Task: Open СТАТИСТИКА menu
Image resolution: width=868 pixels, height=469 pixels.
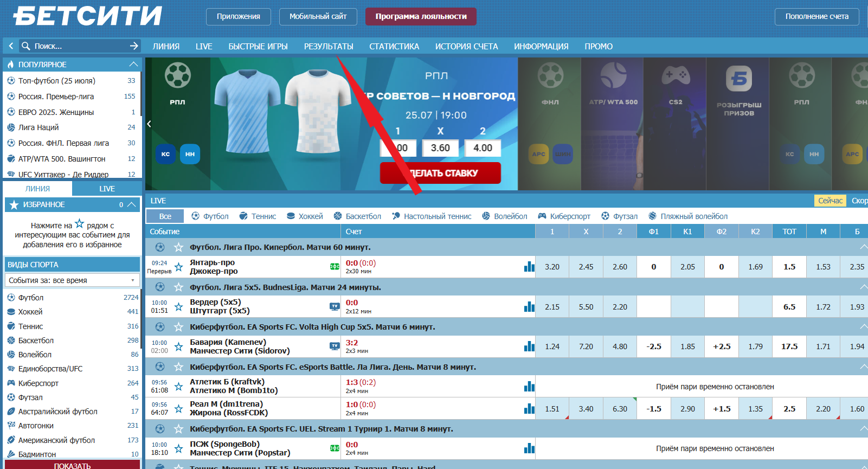Action: click(394, 47)
